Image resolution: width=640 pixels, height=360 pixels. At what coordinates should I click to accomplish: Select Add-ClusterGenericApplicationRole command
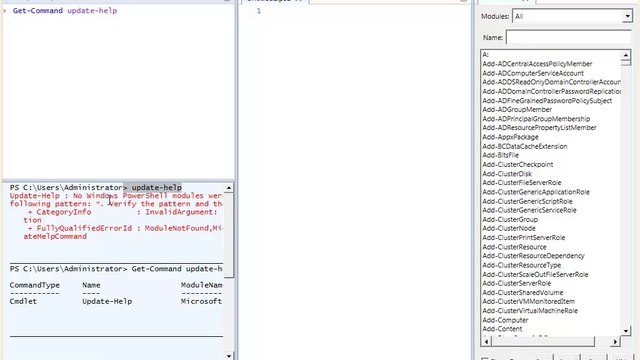click(536, 192)
